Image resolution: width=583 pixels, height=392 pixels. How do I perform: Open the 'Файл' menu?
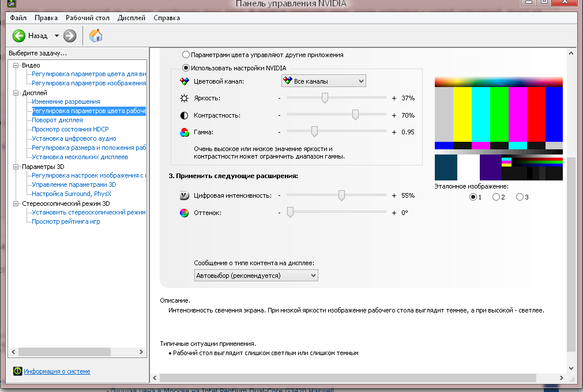18,18
